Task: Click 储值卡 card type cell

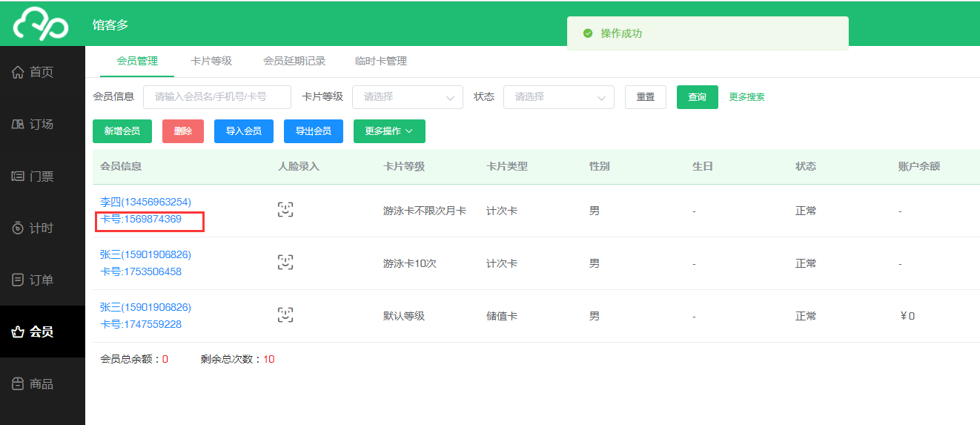Action: click(x=502, y=316)
